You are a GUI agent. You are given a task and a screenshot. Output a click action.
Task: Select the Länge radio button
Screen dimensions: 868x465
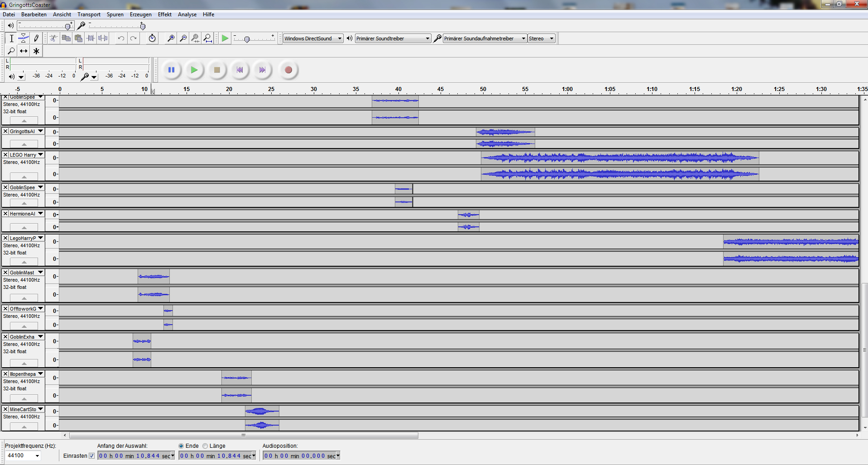click(206, 446)
